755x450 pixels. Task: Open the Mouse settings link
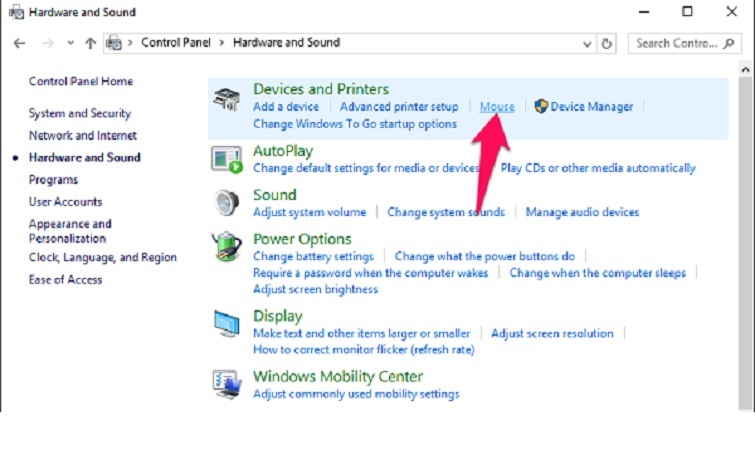(x=497, y=107)
